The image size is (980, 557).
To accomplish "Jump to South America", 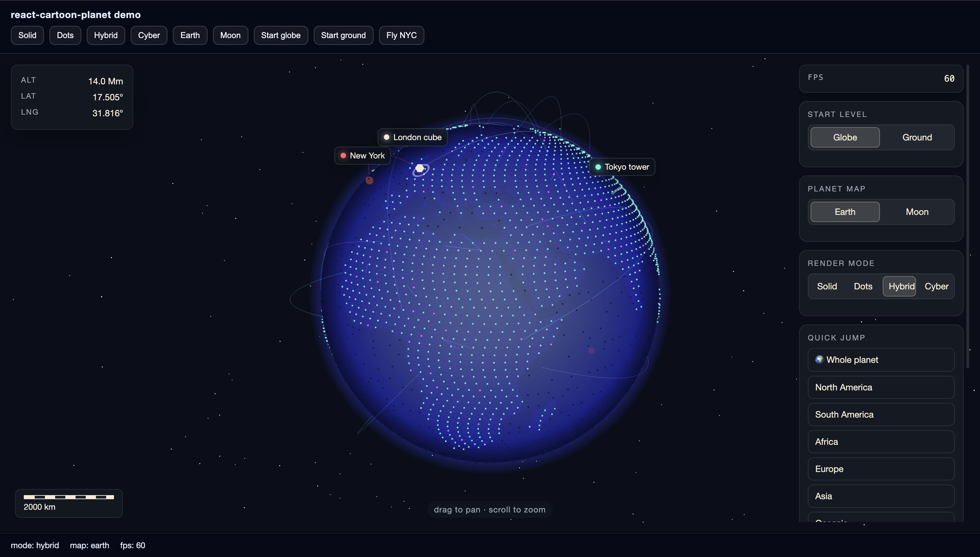I will coord(881,414).
